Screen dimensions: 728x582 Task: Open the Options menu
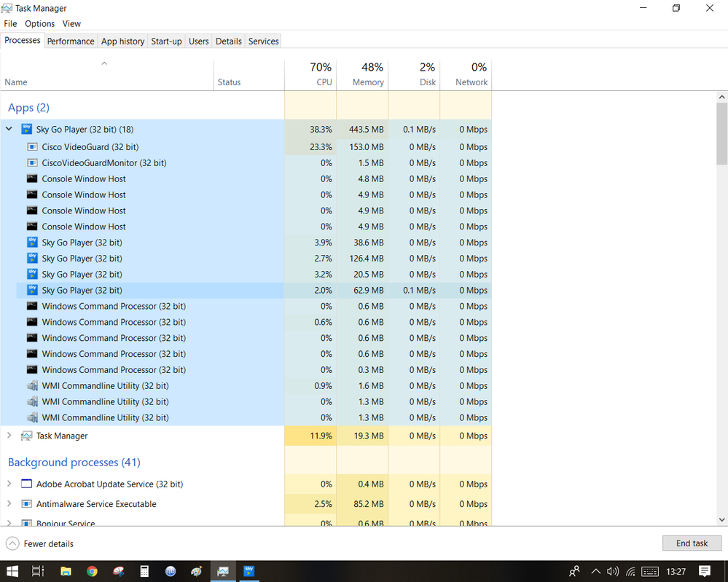click(x=40, y=23)
